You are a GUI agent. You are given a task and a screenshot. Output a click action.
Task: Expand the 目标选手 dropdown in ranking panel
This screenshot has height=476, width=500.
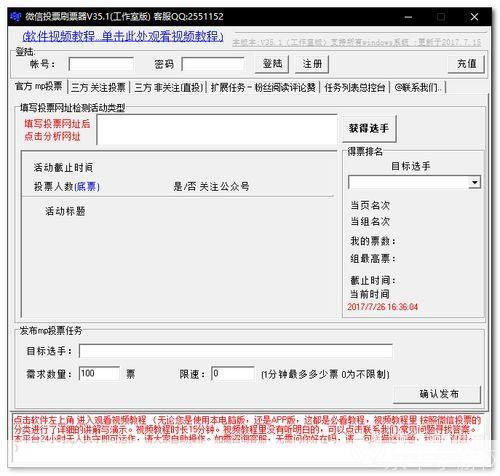474,182
